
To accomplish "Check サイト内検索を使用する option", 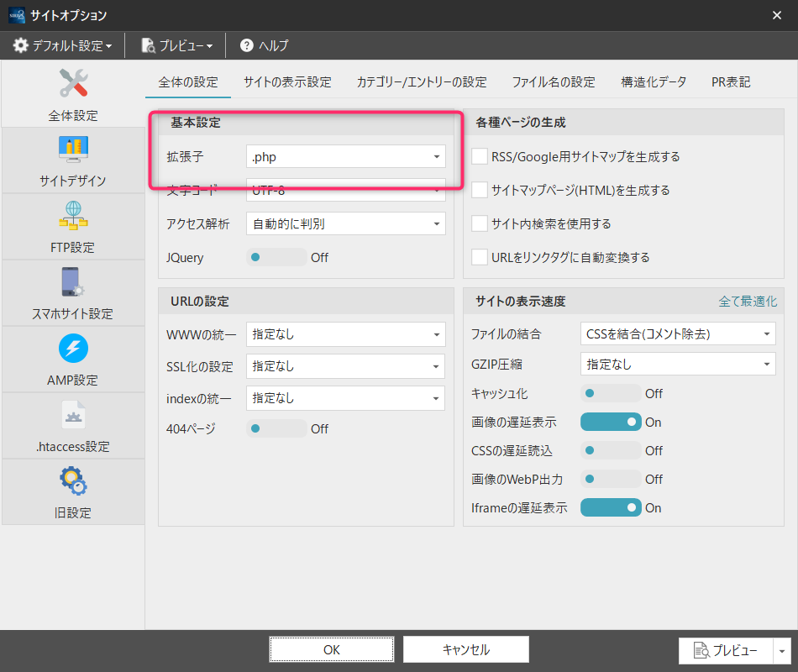I will click(x=480, y=223).
